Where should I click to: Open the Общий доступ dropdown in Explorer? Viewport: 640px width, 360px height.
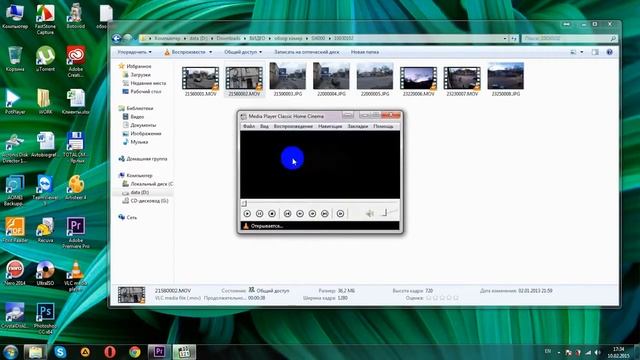coord(243,52)
